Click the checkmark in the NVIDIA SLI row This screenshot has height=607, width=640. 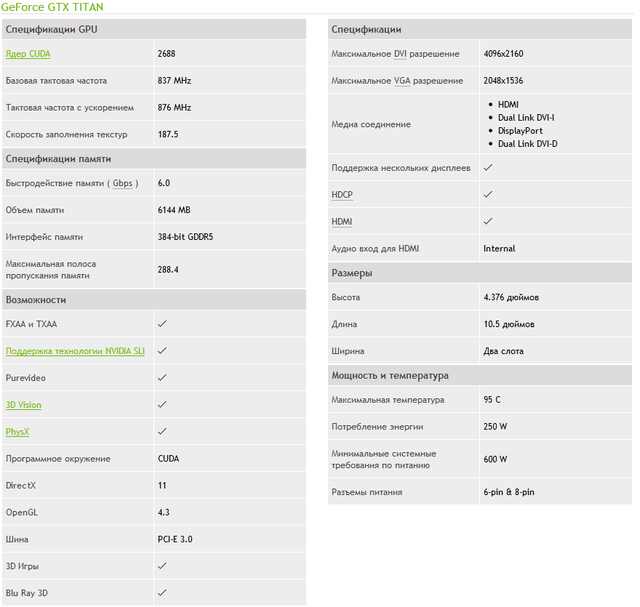pyautogui.click(x=162, y=351)
